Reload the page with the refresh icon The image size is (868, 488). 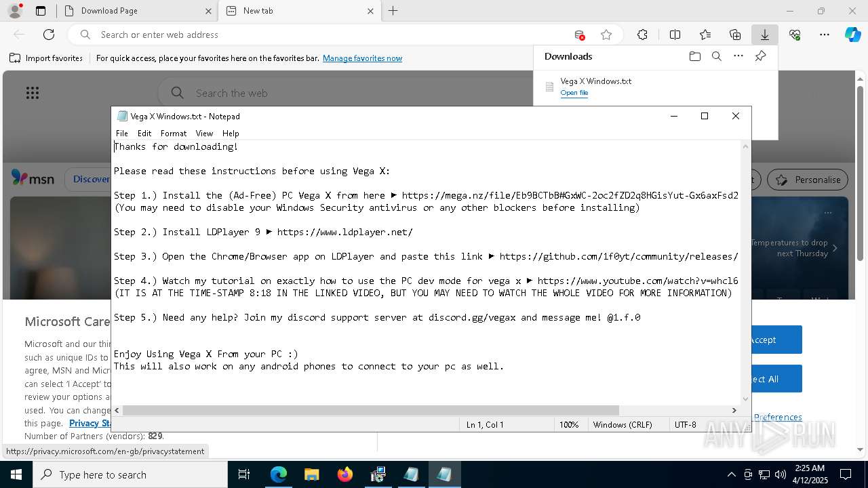(49, 35)
